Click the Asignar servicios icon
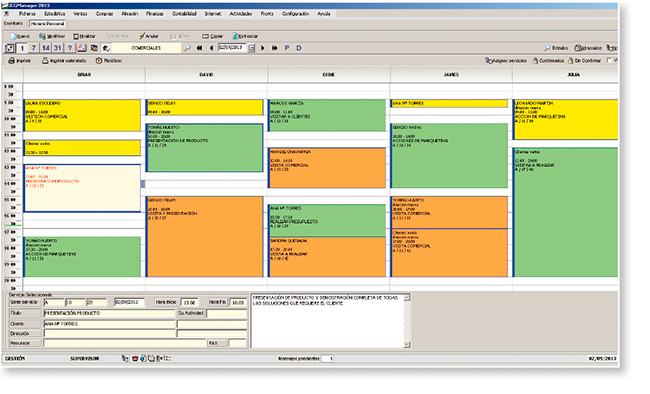Image resolution: width=650 pixels, height=394 pixels. (x=488, y=61)
